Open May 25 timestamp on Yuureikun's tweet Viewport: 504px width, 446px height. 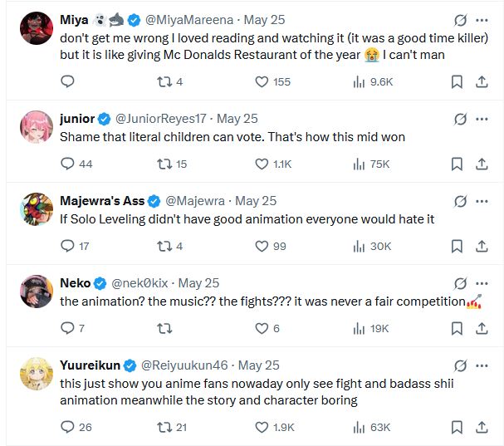click(x=259, y=365)
